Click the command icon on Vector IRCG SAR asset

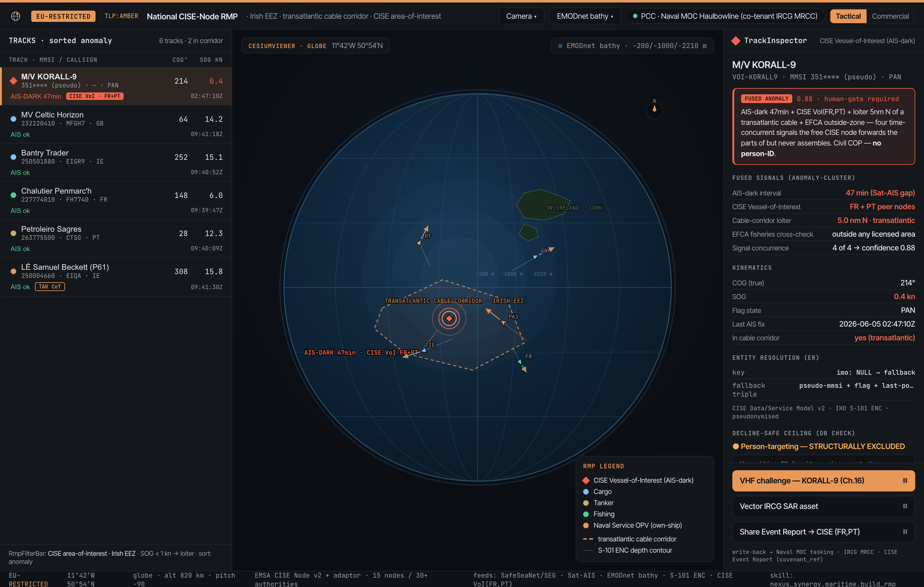tap(905, 506)
